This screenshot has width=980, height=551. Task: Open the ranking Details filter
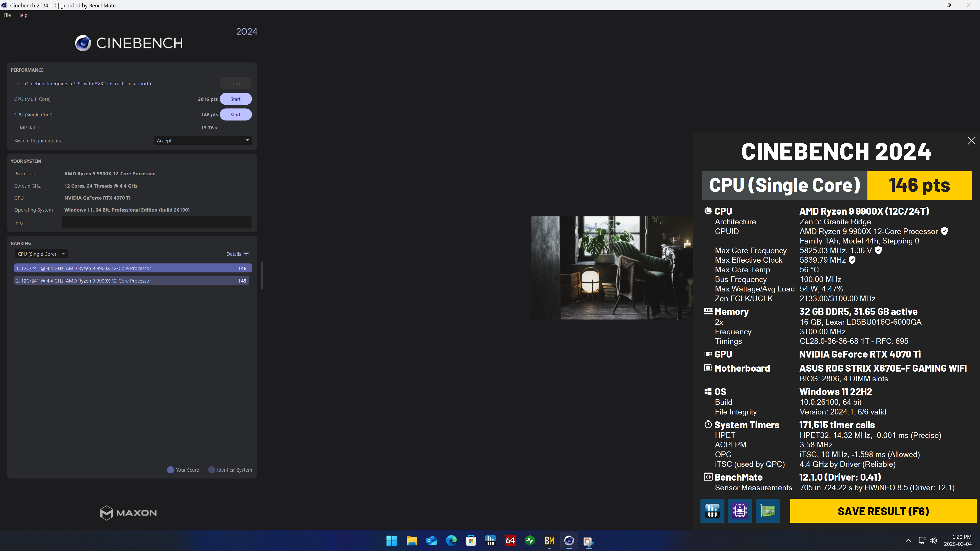coord(238,254)
